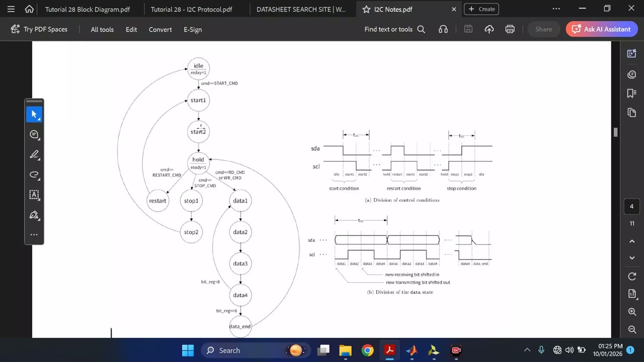Viewport: 644px width, 362px height.
Task: Open the hamburger menu at the top left
Action: click(11, 9)
